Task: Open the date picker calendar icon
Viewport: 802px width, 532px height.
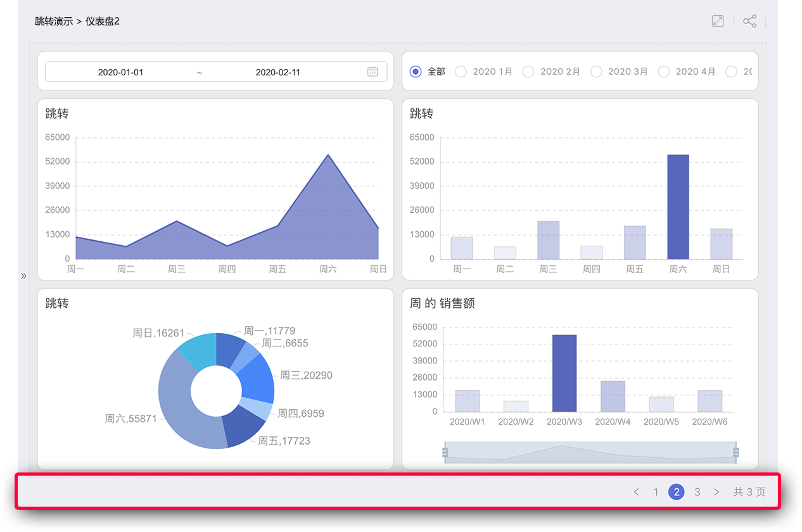Action: tap(373, 72)
